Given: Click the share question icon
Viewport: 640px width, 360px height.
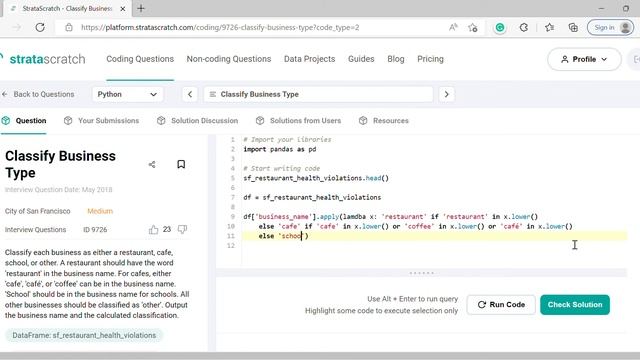Looking at the screenshot, I should (x=152, y=164).
